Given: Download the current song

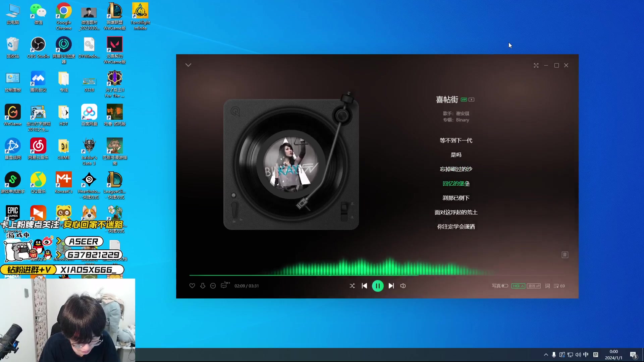Looking at the screenshot, I should click(x=203, y=286).
